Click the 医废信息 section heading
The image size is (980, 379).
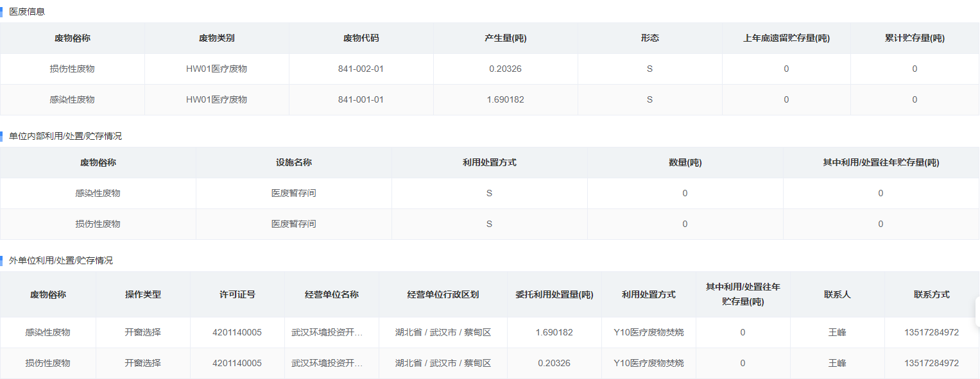click(27, 12)
